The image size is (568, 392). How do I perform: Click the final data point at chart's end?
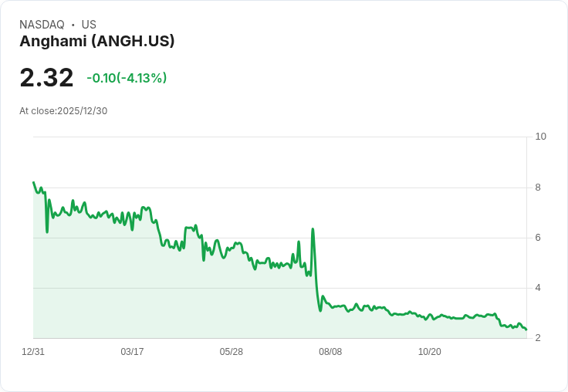[x=526, y=329]
